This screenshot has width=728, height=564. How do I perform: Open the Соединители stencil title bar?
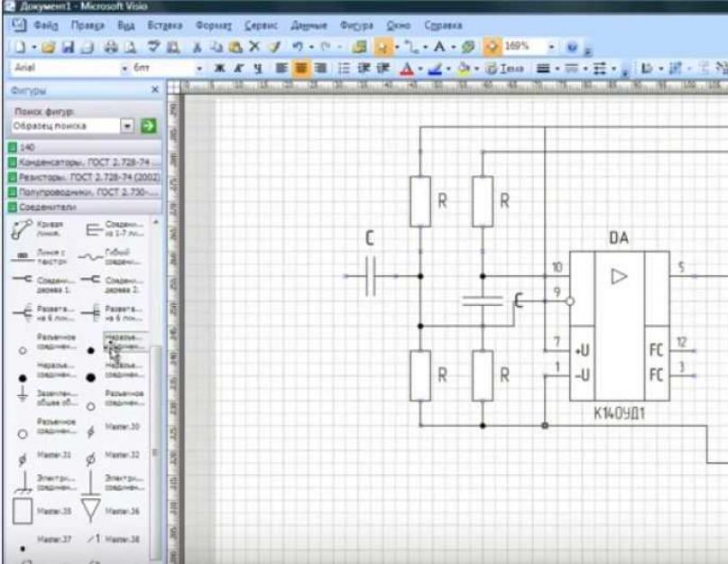tap(84, 207)
